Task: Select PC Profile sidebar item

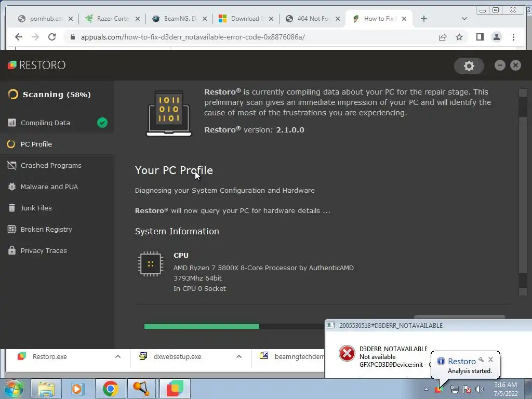Action: point(57,144)
